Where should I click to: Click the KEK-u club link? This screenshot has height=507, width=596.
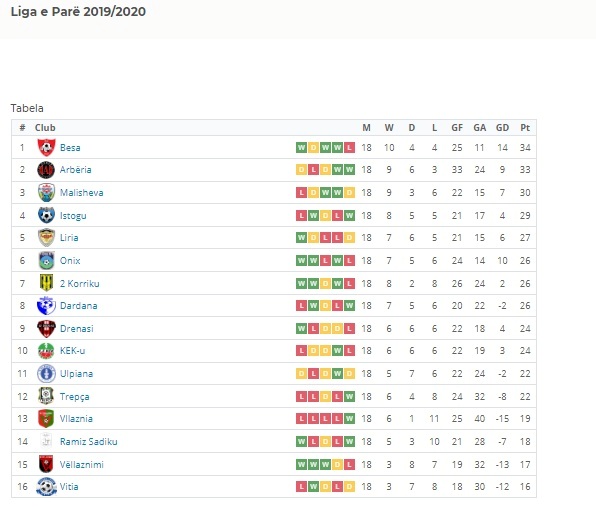point(72,350)
